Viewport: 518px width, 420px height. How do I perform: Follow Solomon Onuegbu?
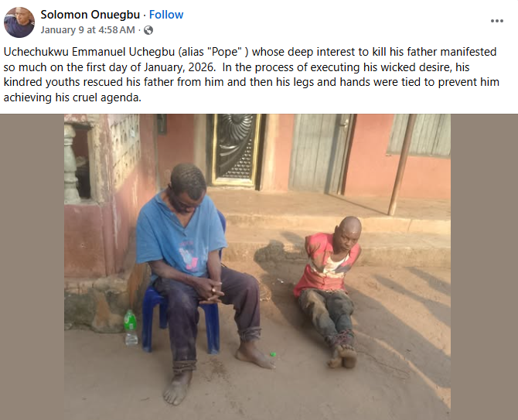pos(166,15)
